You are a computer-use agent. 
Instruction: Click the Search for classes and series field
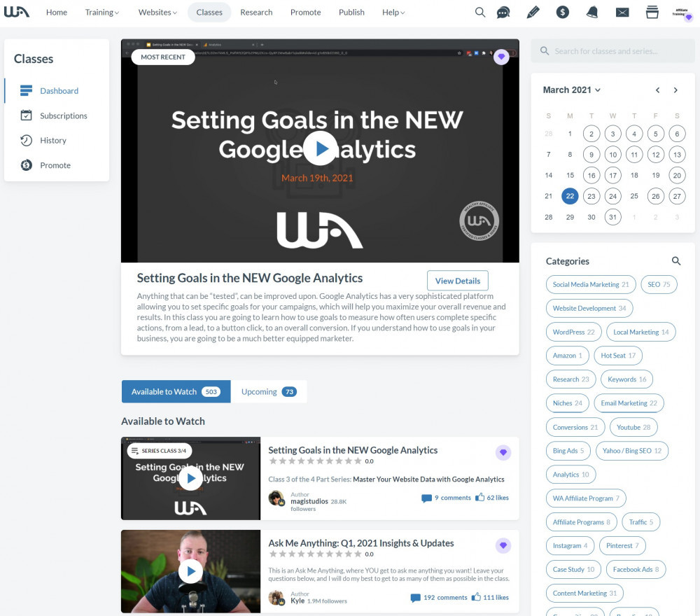coord(612,51)
